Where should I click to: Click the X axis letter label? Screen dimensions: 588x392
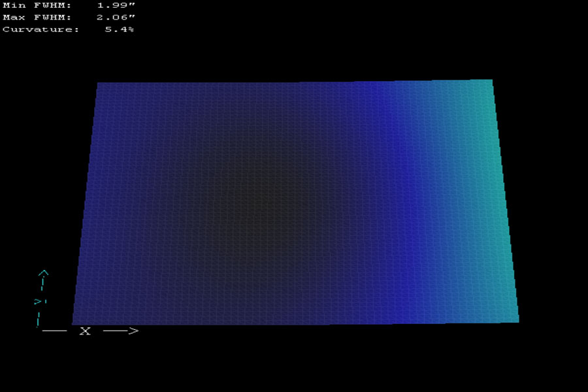(85, 331)
